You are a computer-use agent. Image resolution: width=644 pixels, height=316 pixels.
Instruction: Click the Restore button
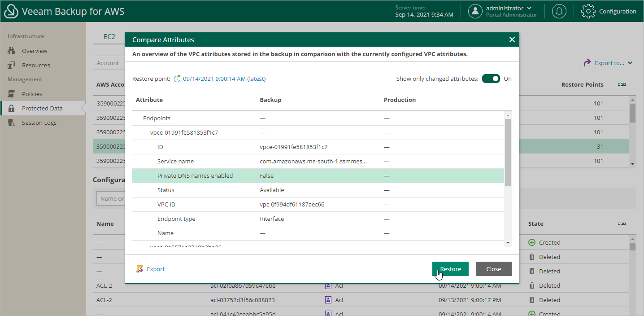tap(450, 268)
